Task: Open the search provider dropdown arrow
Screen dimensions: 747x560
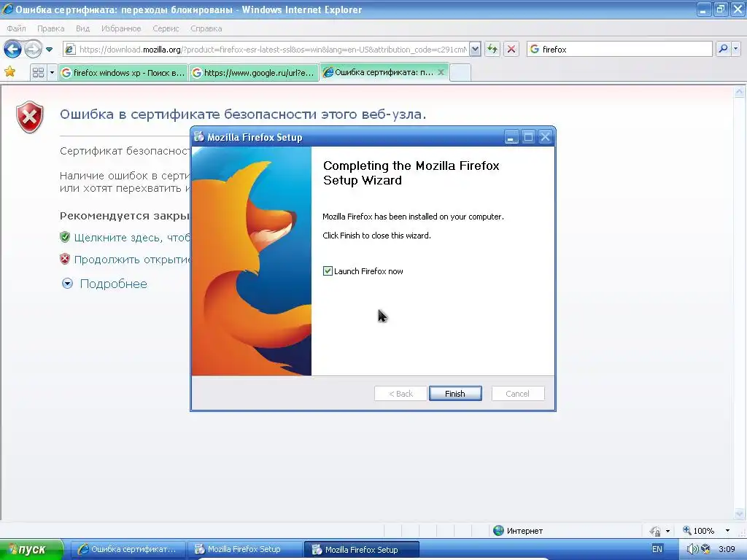Action: pyautogui.click(x=735, y=49)
